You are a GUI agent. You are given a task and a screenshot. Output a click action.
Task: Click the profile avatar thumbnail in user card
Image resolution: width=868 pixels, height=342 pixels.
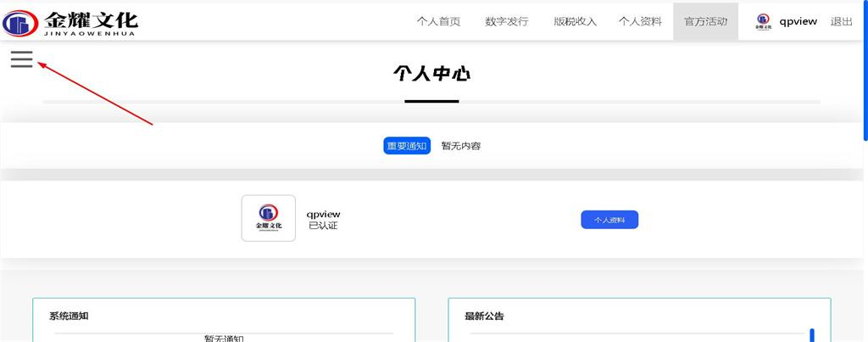click(x=268, y=218)
